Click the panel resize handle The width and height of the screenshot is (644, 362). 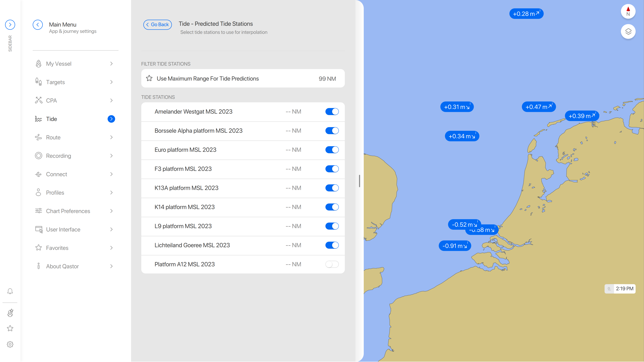tap(359, 181)
